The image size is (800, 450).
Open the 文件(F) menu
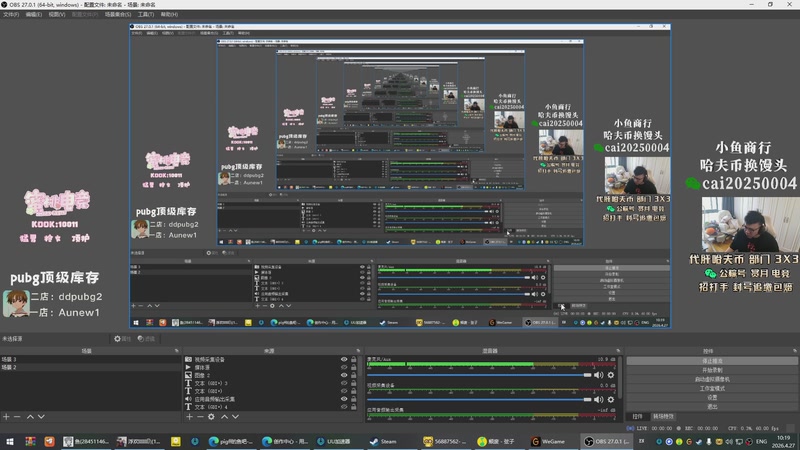click(11, 14)
